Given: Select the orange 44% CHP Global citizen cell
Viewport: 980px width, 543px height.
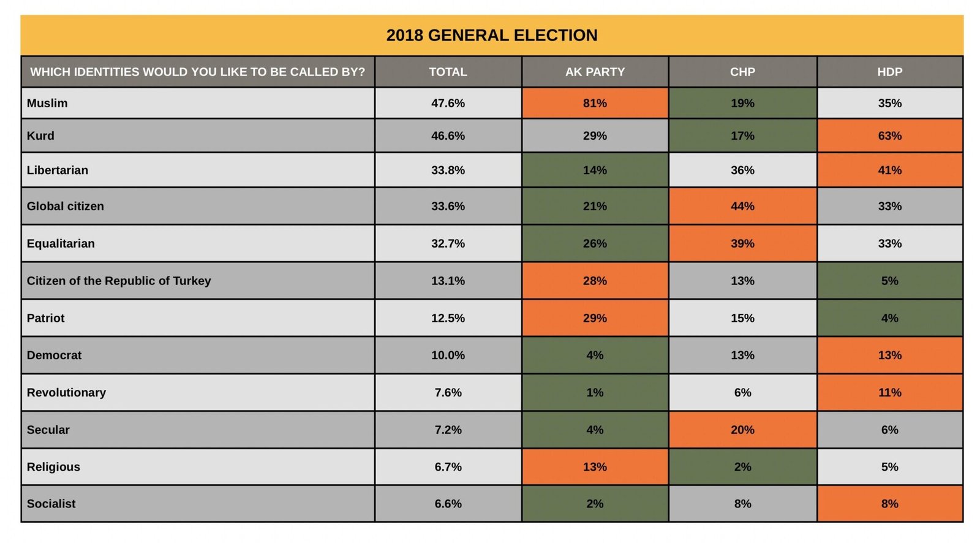Looking at the screenshot, I should click(742, 206).
